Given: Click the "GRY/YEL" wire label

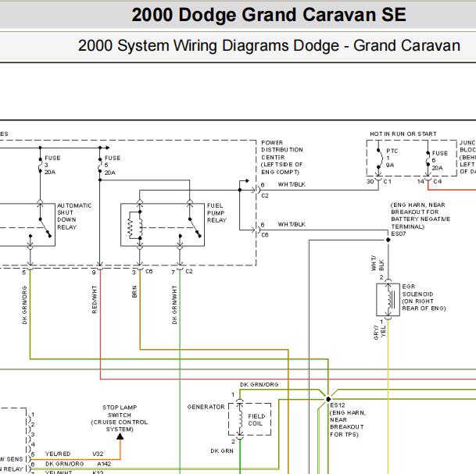Looking at the screenshot, I should pos(379,333).
